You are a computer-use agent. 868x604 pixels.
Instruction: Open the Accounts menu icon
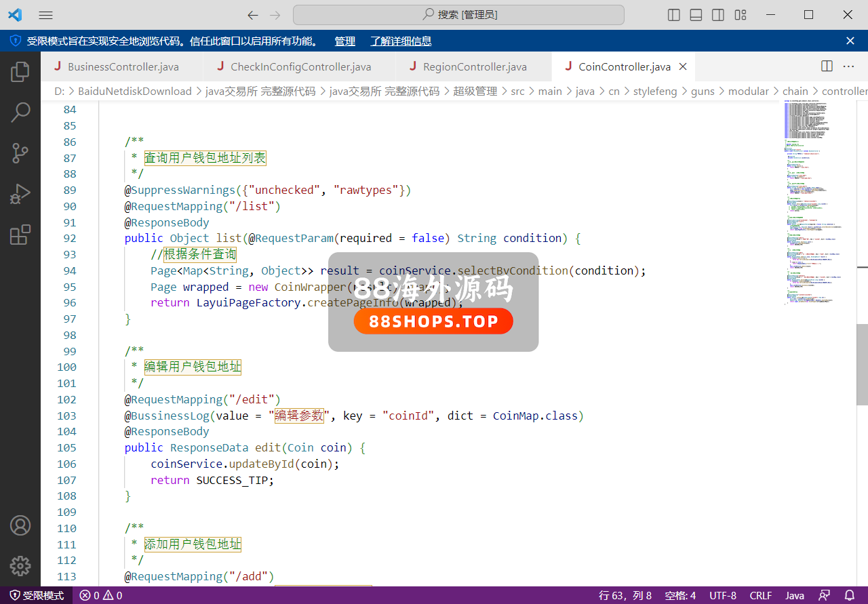(x=20, y=525)
